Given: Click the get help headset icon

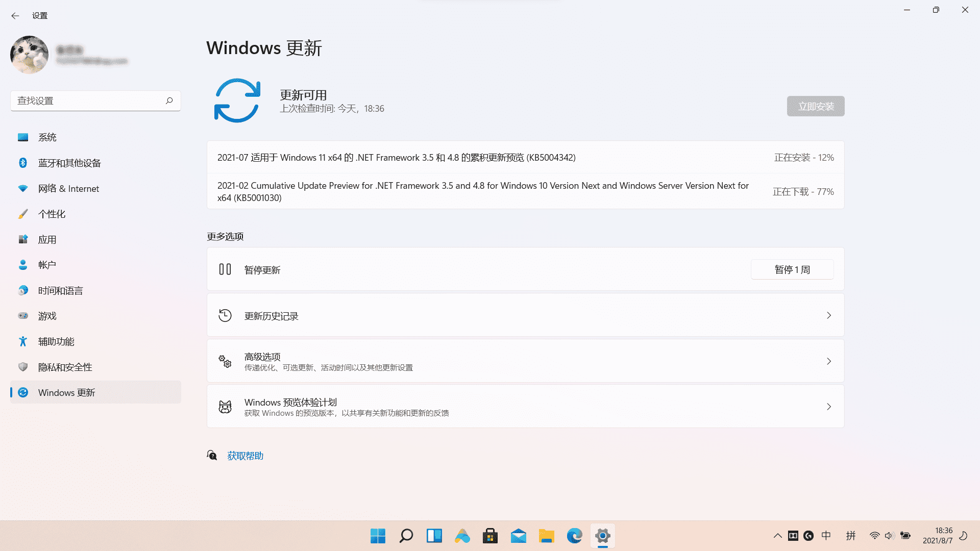Looking at the screenshot, I should (212, 455).
